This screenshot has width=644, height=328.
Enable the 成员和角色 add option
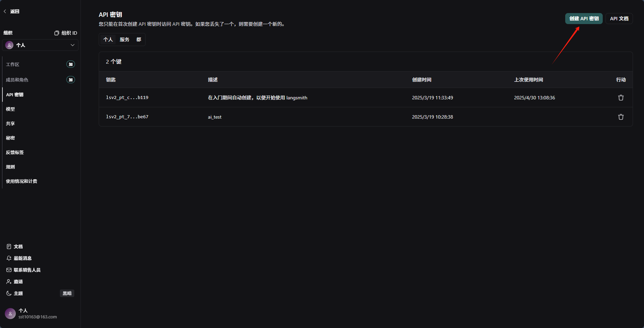70,79
